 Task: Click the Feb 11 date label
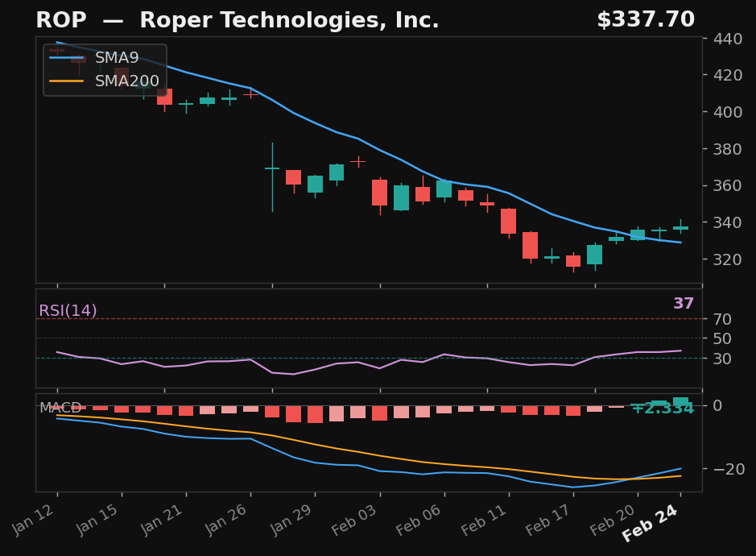484,519
